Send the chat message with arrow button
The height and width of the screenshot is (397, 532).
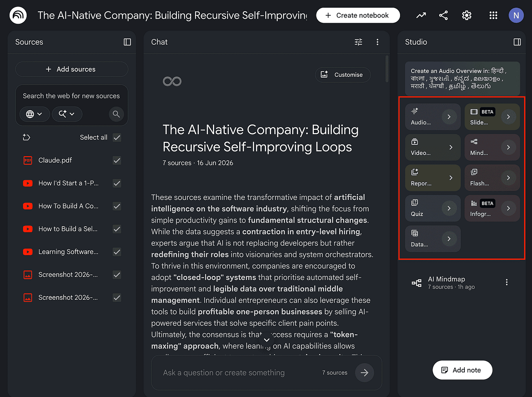coord(364,373)
